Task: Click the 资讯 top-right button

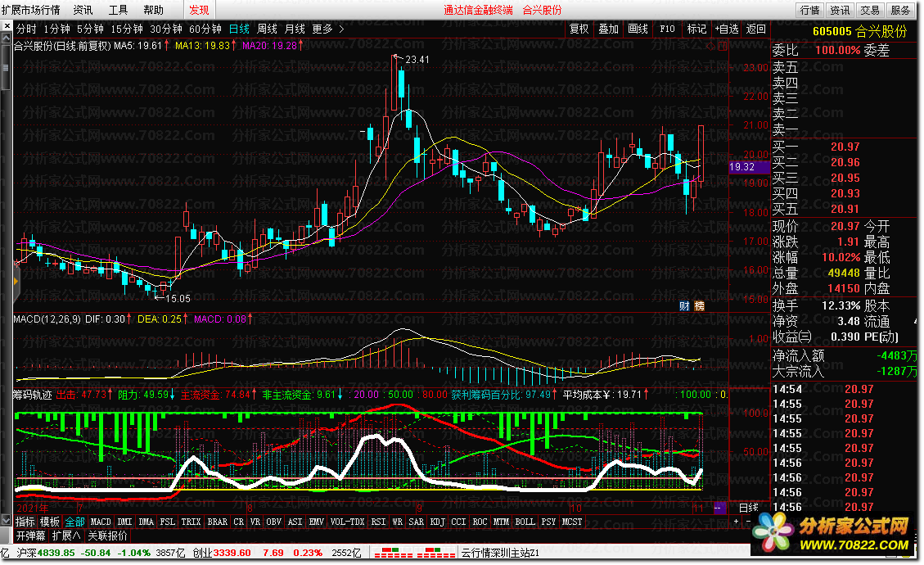Action: pos(840,10)
